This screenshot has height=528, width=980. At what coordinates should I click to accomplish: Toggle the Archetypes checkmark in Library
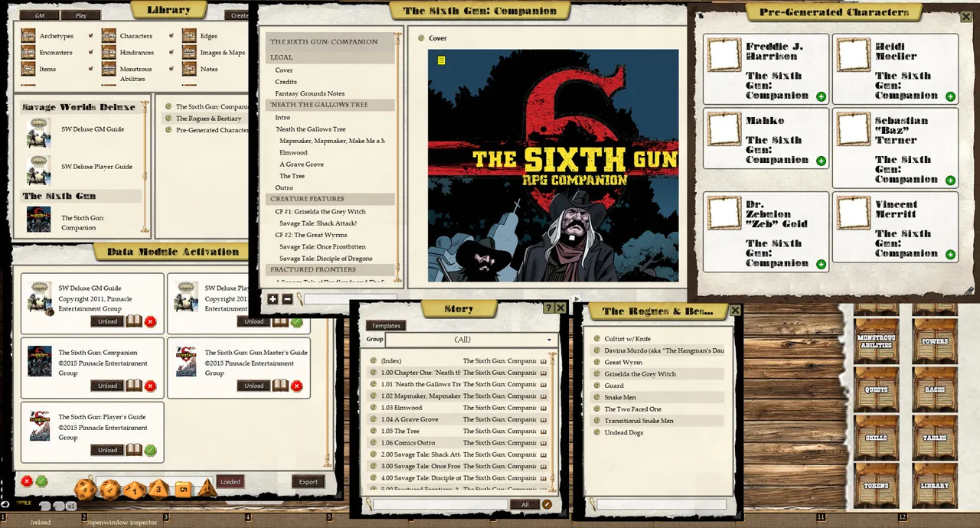tap(90, 36)
